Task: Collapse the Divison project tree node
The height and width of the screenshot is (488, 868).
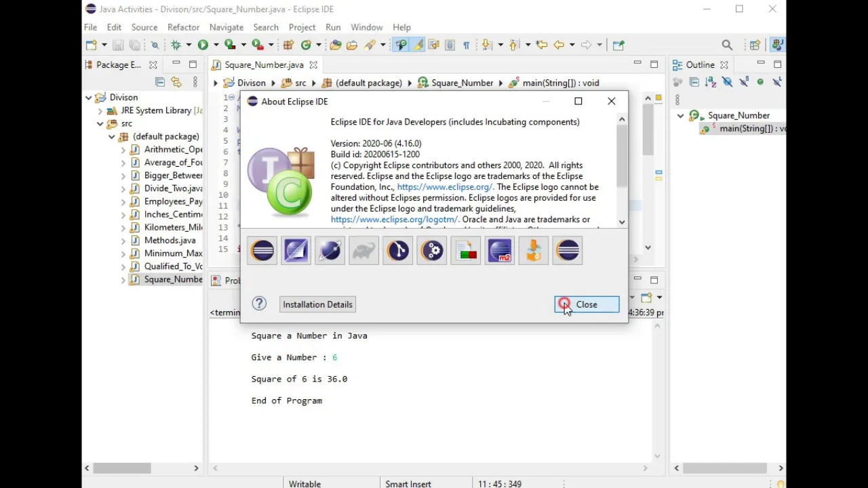Action: [x=89, y=98]
